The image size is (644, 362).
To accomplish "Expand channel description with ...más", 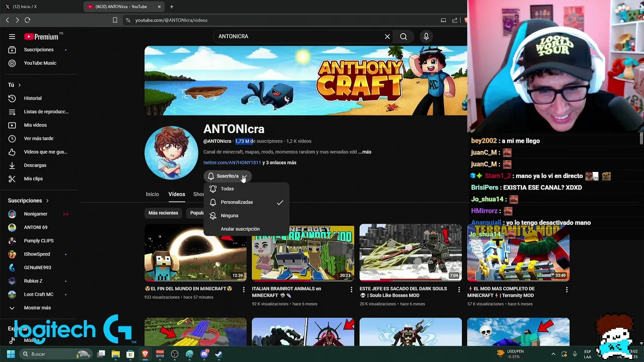I will (x=365, y=152).
